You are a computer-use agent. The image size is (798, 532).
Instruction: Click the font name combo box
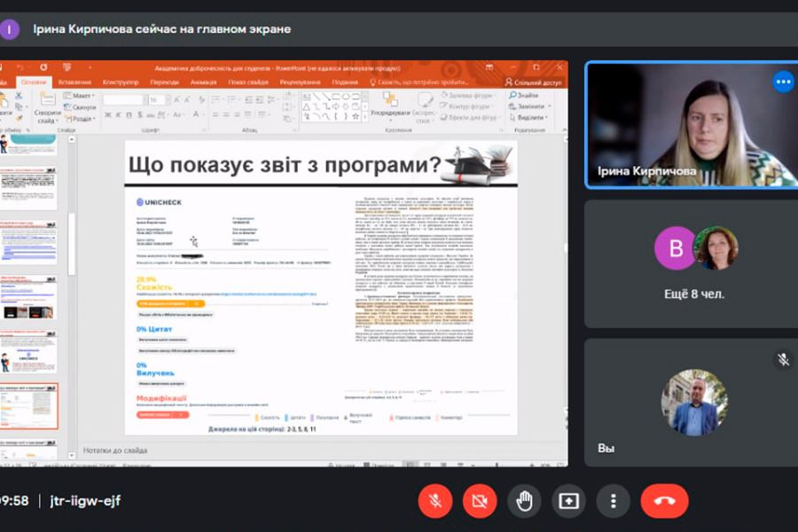(125, 100)
